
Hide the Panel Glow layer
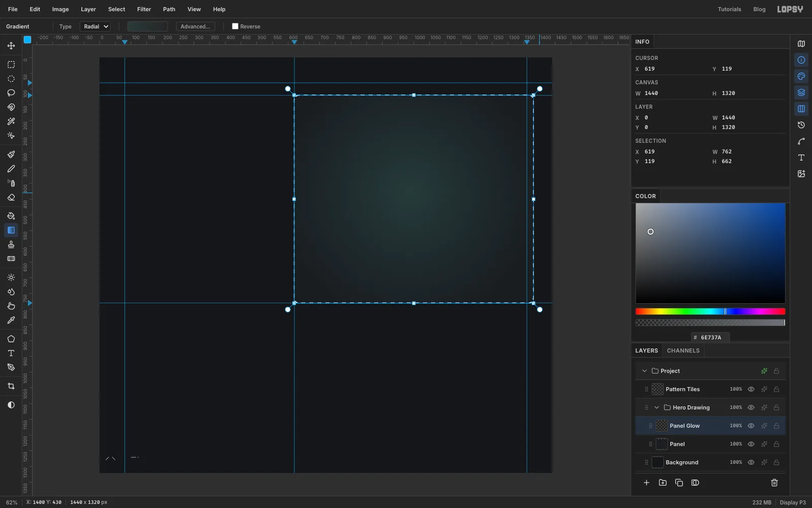click(751, 426)
